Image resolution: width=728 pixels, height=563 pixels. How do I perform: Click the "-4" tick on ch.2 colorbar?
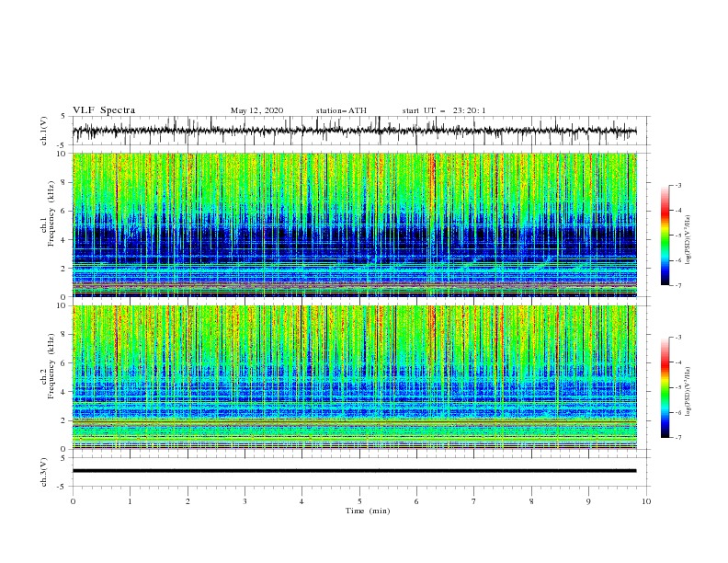677,362
